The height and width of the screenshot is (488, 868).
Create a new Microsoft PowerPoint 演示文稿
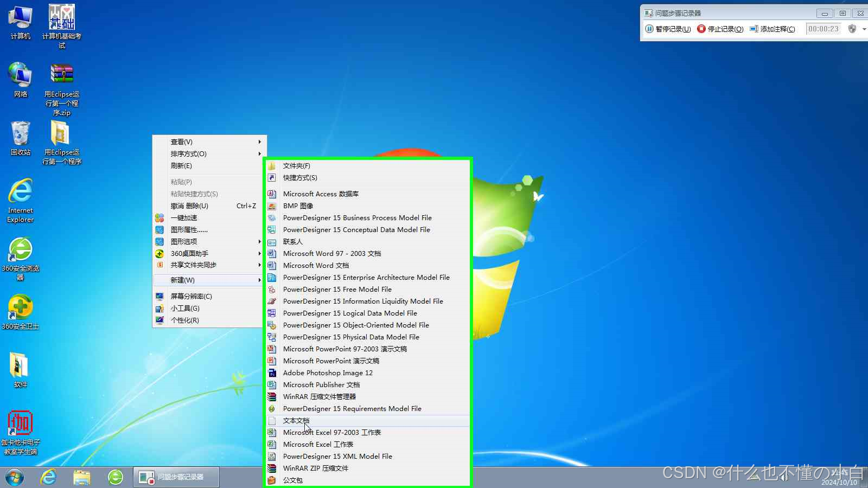click(368, 361)
